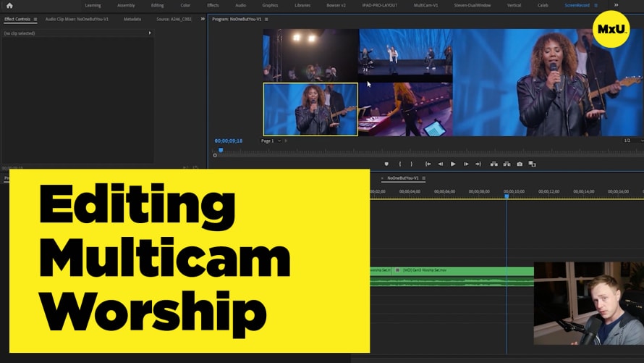Click the Mark In bracket icon
Image resolution: width=644 pixels, height=363 pixels.
click(399, 164)
